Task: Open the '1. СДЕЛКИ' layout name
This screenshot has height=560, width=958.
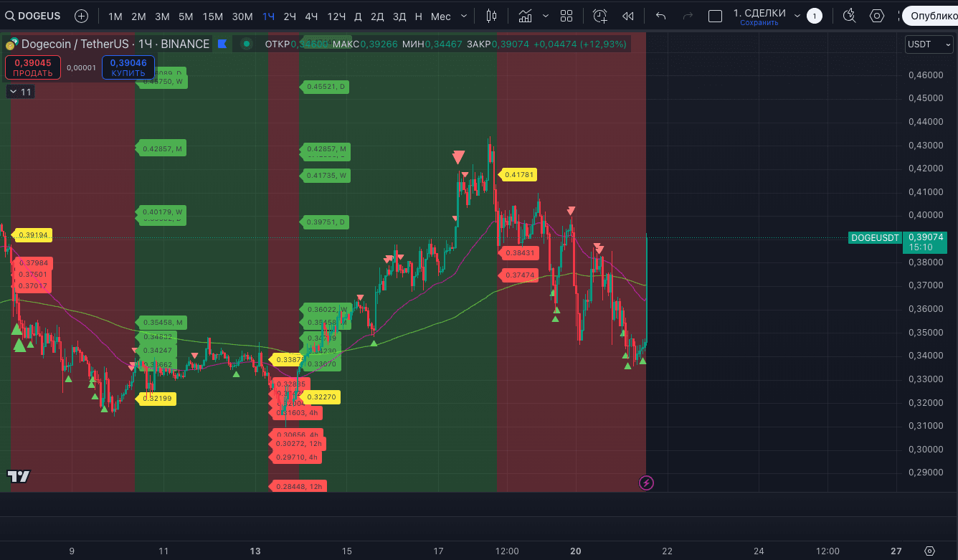Action: click(759, 13)
